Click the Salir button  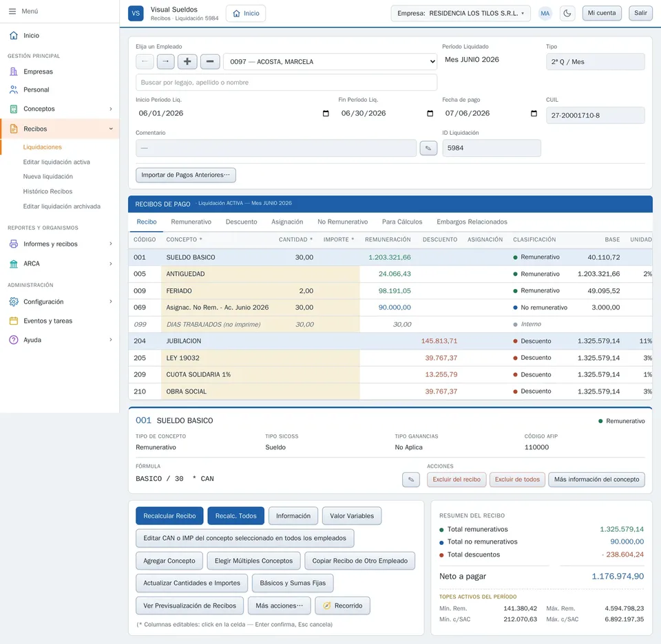640,13
